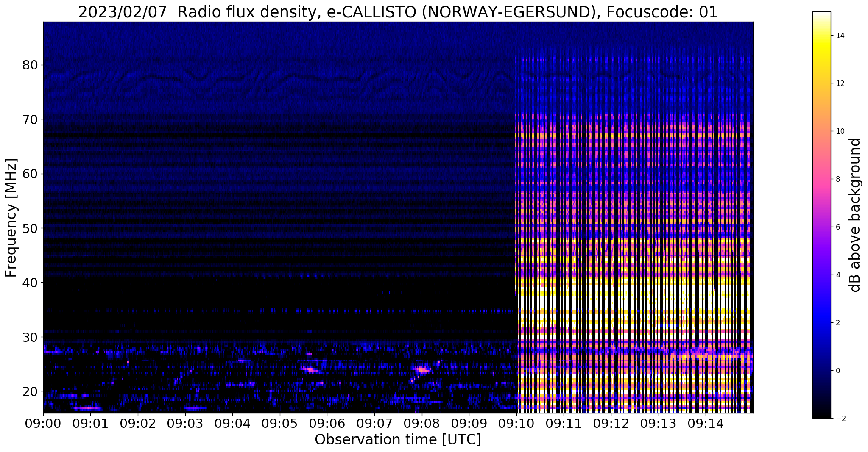
Task: Click the 09:04 time tick label
Action: click(x=232, y=423)
